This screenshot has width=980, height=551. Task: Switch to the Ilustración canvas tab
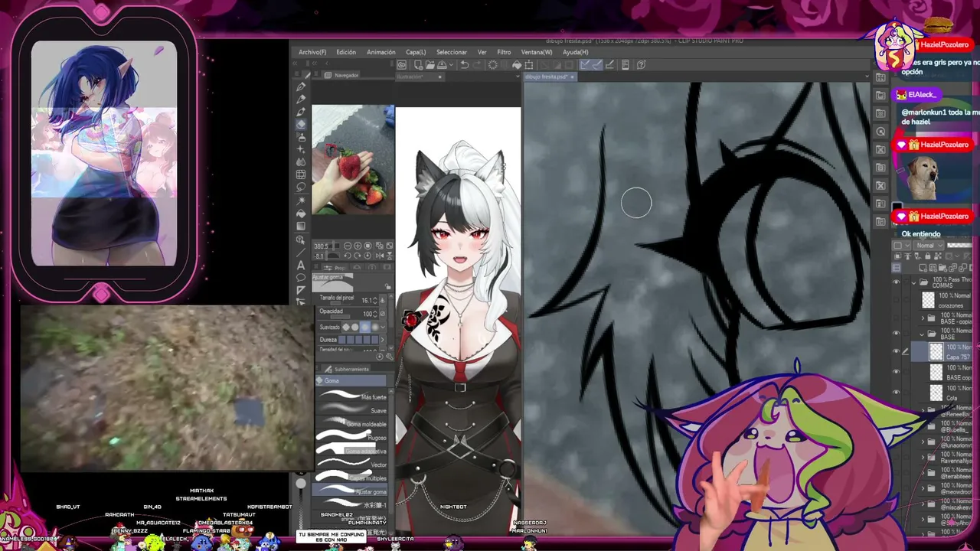tap(420, 77)
